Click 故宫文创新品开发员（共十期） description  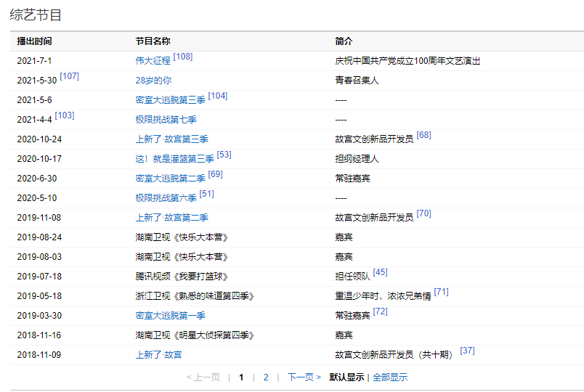click(x=394, y=355)
